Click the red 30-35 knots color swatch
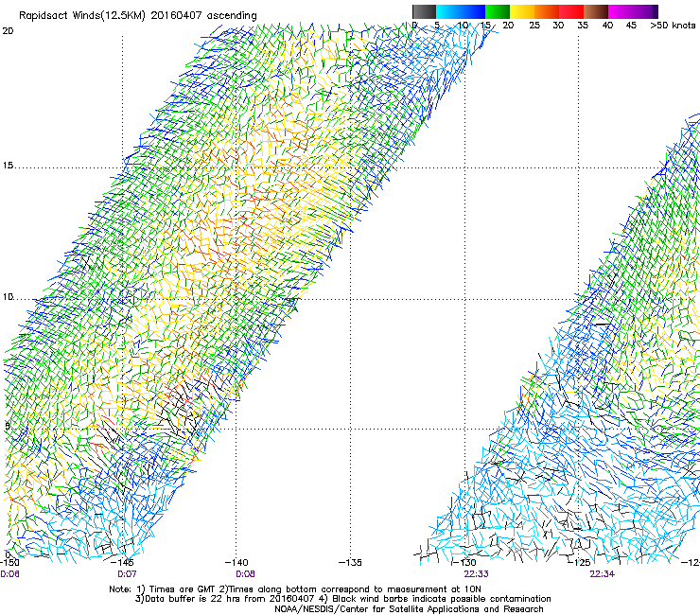The height and width of the screenshot is (615, 700). click(571, 11)
